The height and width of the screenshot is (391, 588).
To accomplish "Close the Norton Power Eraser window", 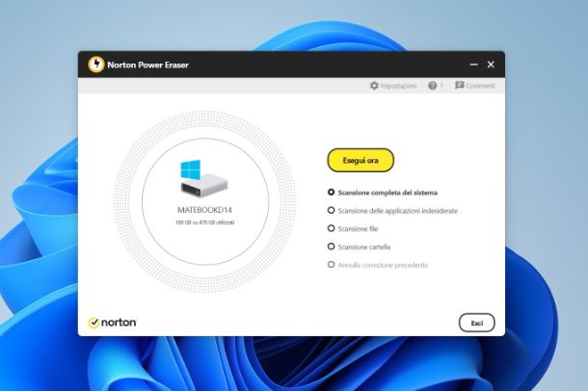I will click(491, 65).
